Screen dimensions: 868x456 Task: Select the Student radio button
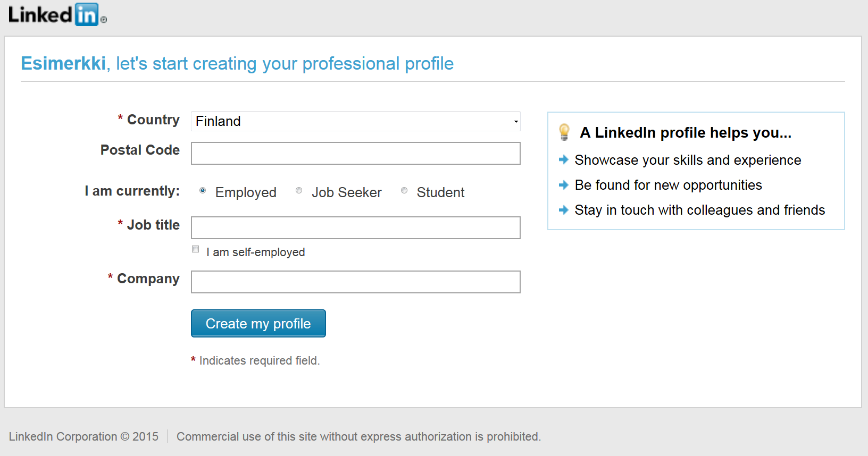[x=404, y=190]
